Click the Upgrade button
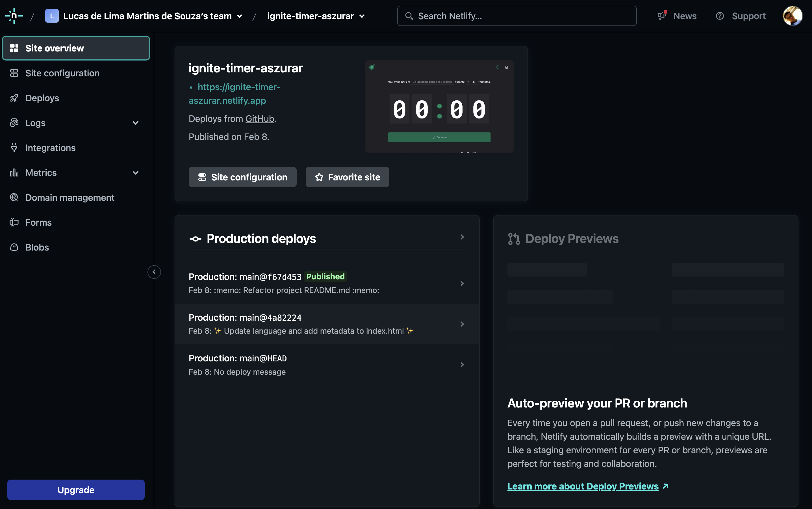This screenshot has width=812, height=509. pyautogui.click(x=76, y=490)
